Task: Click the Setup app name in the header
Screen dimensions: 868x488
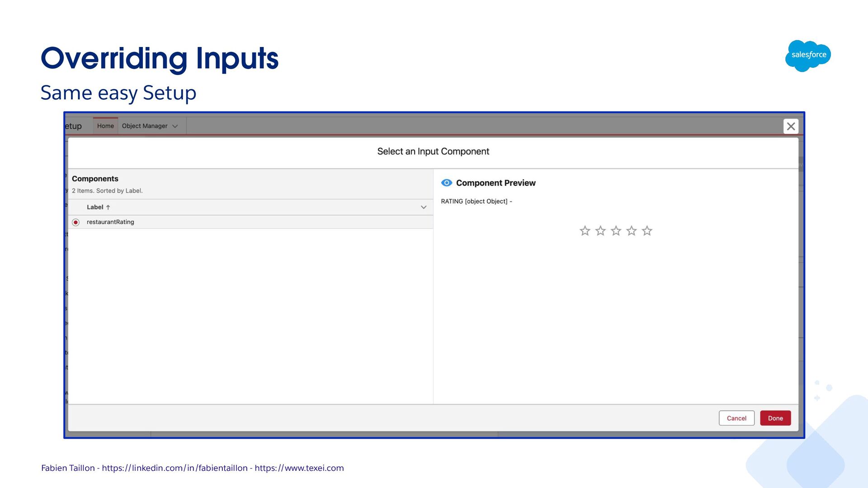Action: pos(74,126)
